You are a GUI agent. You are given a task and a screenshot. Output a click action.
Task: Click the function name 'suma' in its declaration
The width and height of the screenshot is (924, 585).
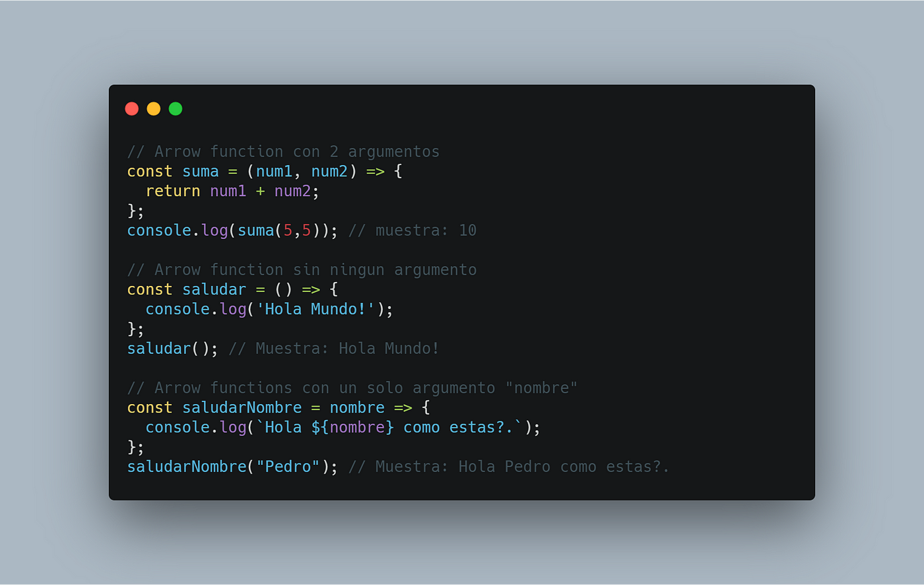click(x=201, y=172)
